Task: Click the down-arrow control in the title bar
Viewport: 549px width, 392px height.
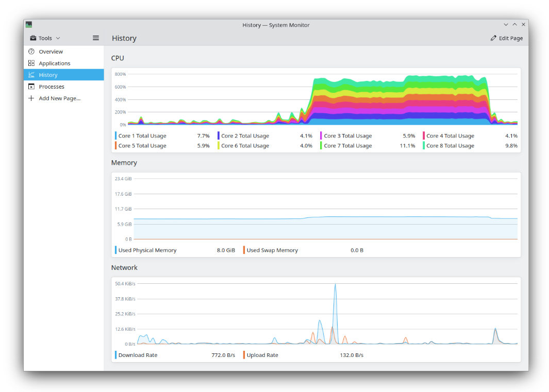Action: click(506, 24)
